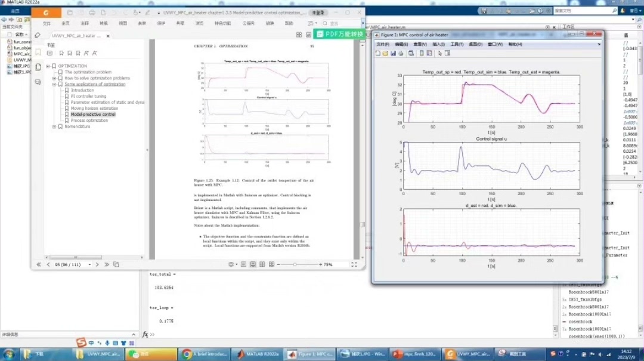
Task: Open the PI controller tuning bookmark
Action: (88, 96)
